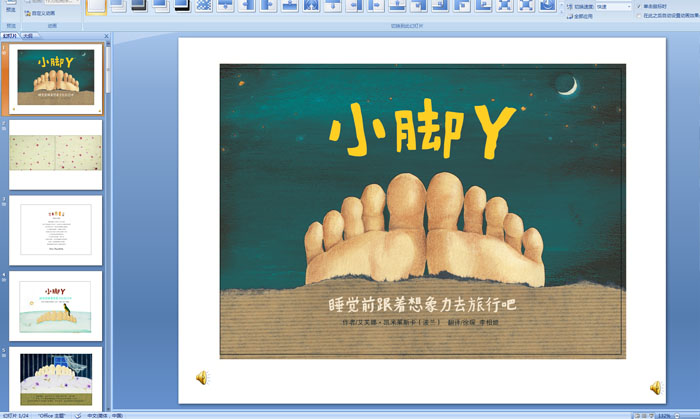Switch to the 幻灯片 slides tab
This screenshot has width=700, height=419.
click(10, 36)
